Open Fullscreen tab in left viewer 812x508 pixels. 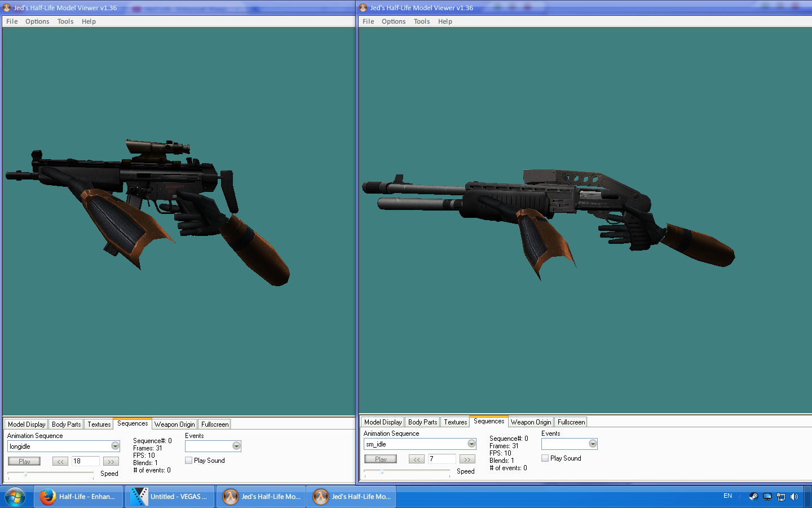point(215,424)
